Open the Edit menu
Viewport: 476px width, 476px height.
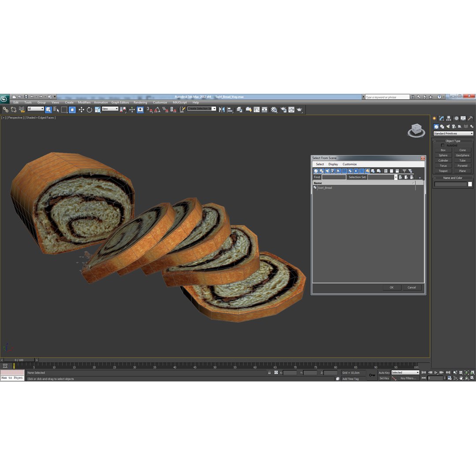[16, 103]
